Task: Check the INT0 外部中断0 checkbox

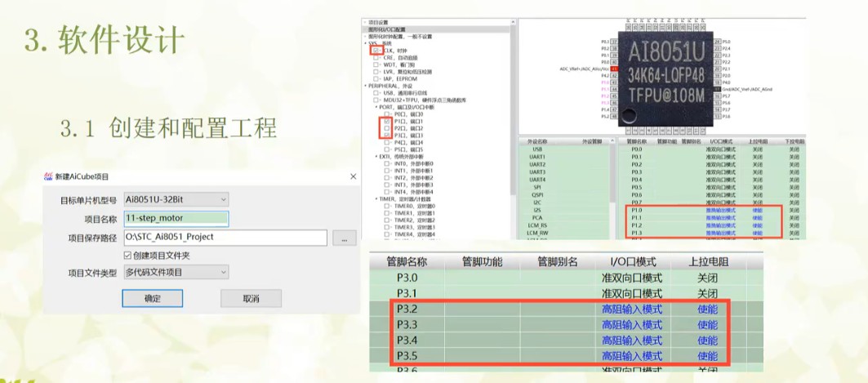Action: [387, 164]
